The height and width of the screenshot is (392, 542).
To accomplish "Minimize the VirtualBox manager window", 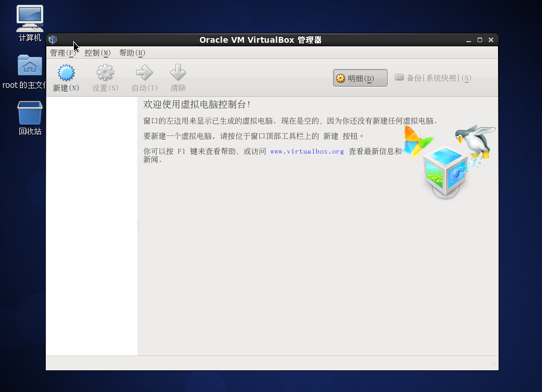I will pos(468,40).
